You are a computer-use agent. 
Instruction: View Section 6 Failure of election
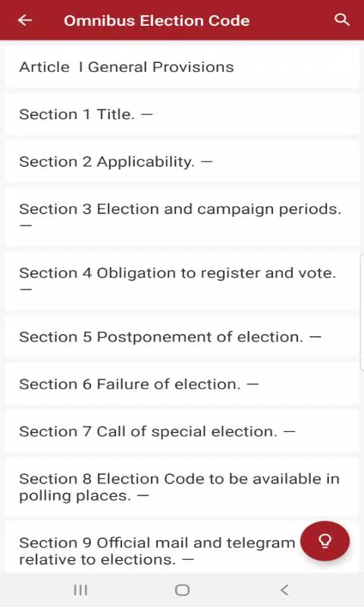182,384
